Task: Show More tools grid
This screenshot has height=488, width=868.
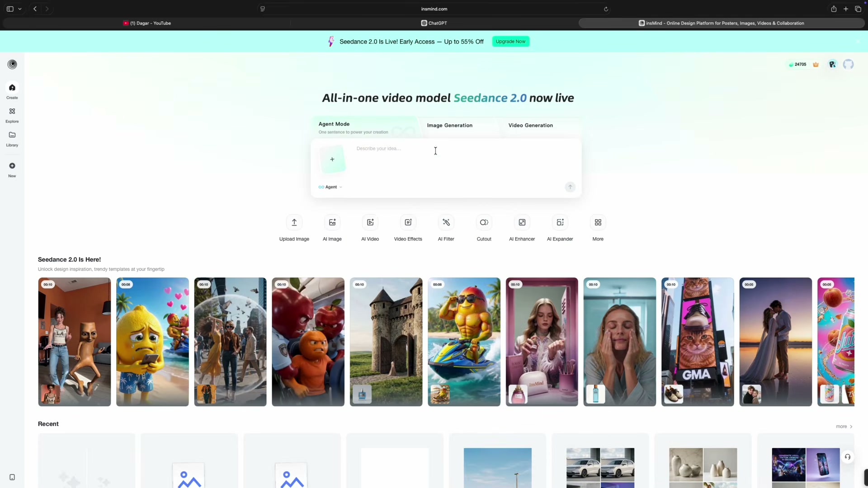Action: 598,228
